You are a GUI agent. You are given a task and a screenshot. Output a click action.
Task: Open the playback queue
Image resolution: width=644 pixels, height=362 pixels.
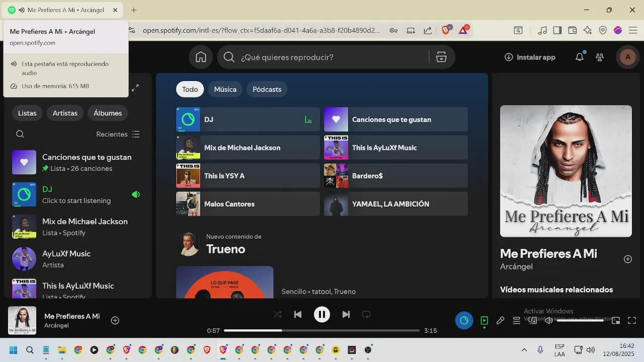(x=516, y=320)
